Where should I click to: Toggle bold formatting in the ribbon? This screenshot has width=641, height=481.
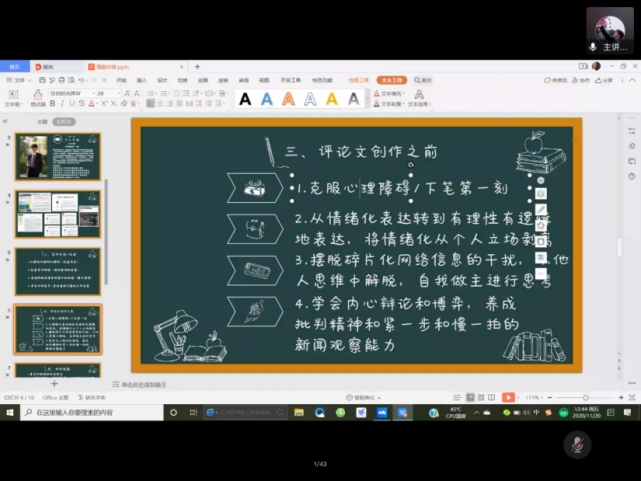[53, 103]
